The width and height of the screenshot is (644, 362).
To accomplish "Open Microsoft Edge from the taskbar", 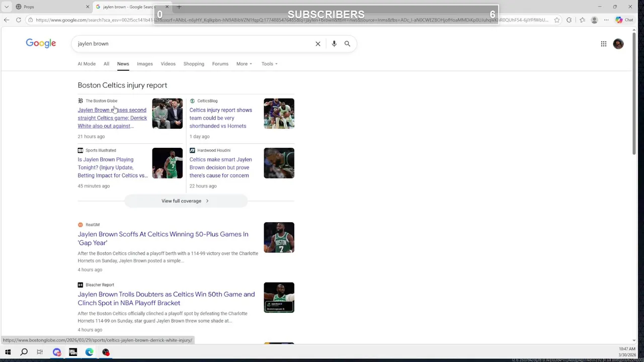I will click(x=90, y=352).
